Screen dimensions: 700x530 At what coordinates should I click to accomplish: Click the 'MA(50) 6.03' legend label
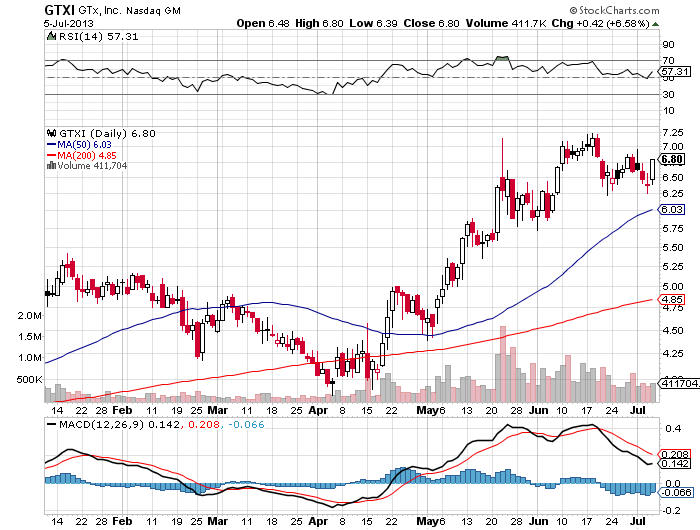coord(84,145)
